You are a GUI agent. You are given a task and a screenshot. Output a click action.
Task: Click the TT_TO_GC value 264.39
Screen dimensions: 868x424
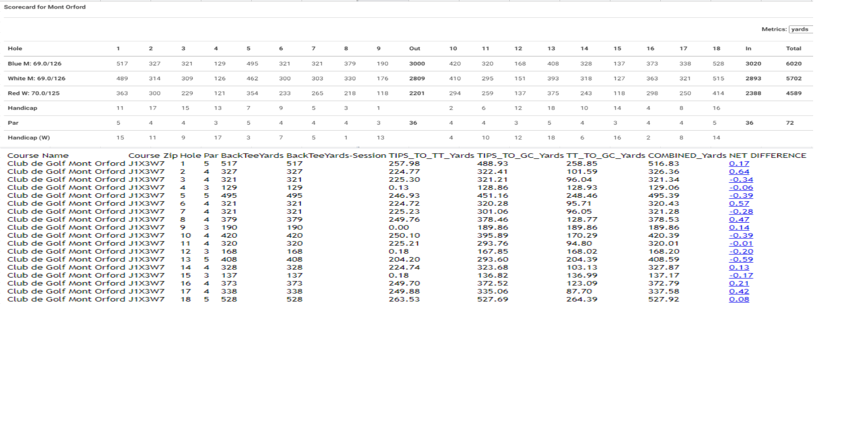(x=581, y=299)
